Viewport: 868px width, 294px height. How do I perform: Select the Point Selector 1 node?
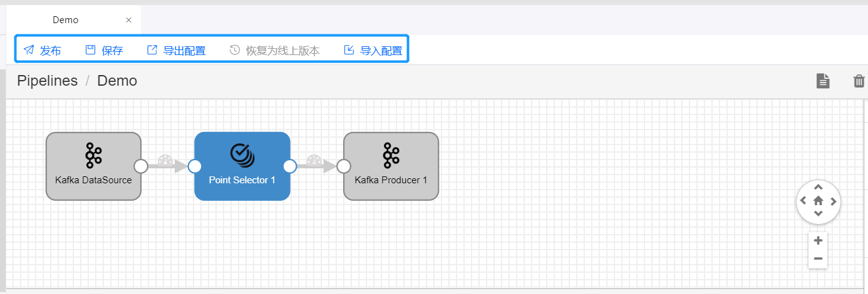242,166
